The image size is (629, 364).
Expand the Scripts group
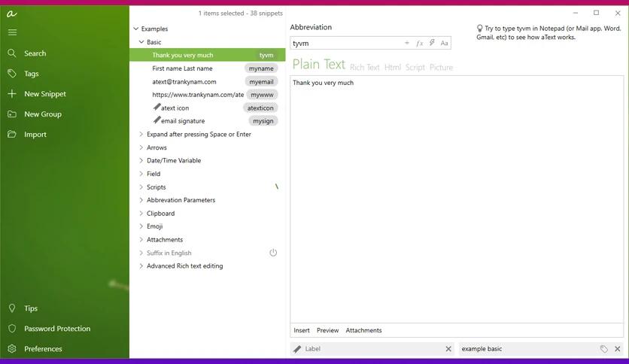[x=141, y=187]
